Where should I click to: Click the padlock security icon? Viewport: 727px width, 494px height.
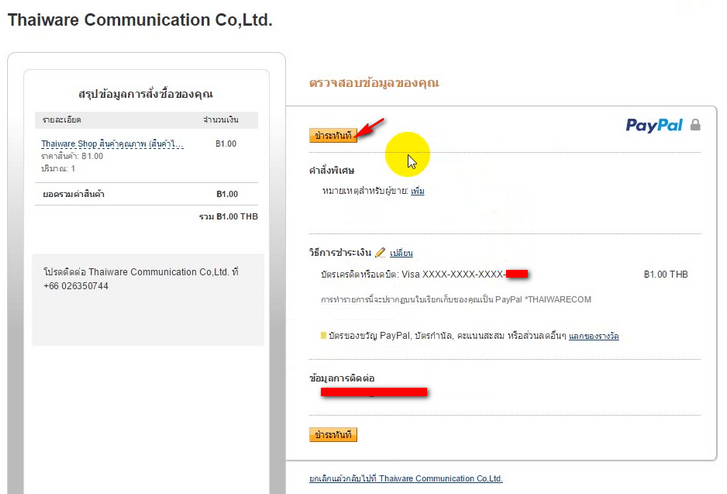point(695,125)
